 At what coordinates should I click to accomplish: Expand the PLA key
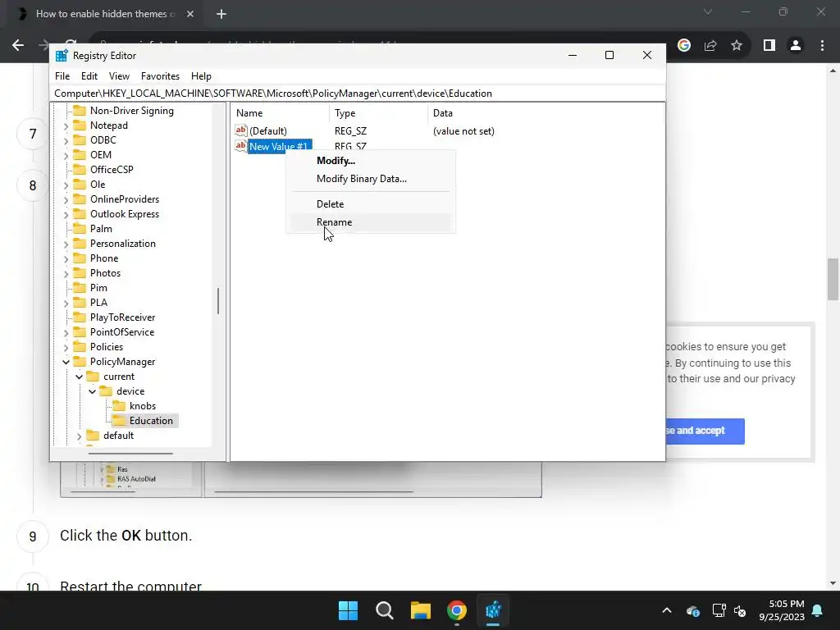pos(66,304)
